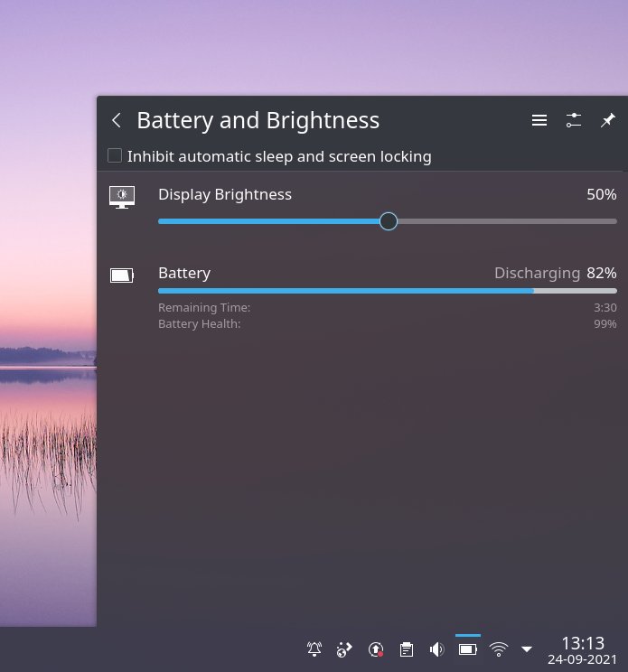Click the 99% battery health value

(x=605, y=324)
